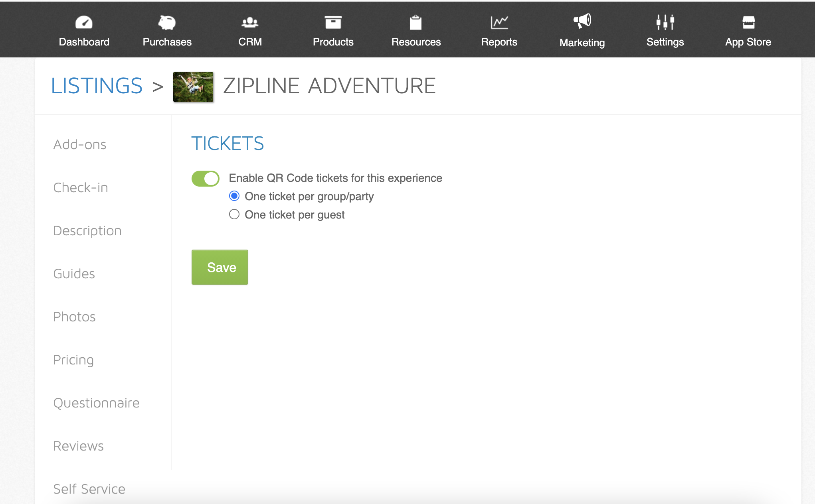This screenshot has height=504, width=815.
Task: Click the Marketing menu label
Action: [582, 43]
